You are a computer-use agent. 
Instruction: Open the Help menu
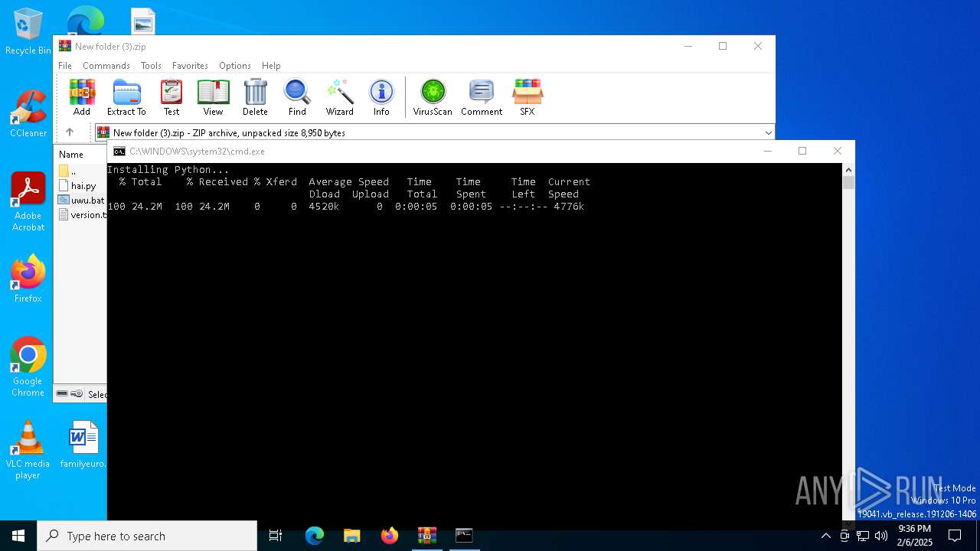(x=271, y=66)
